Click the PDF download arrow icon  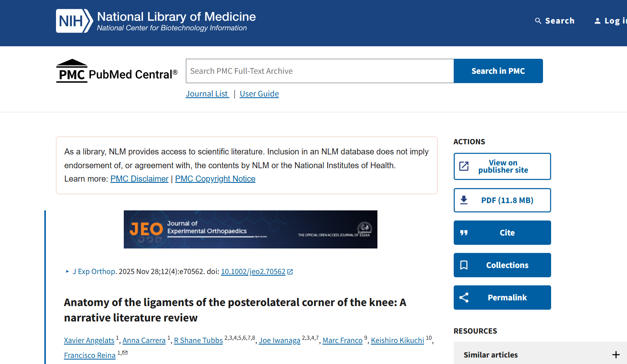(x=464, y=200)
